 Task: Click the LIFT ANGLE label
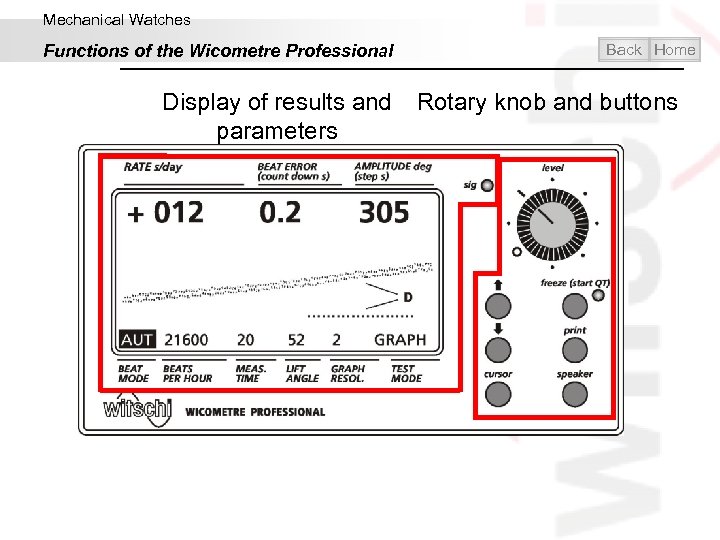pyautogui.click(x=302, y=374)
